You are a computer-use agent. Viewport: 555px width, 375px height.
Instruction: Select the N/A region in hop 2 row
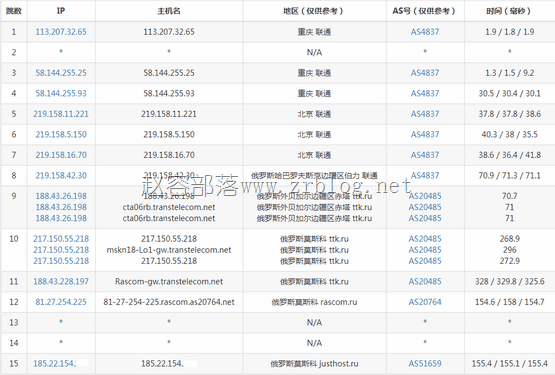[x=314, y=52]
